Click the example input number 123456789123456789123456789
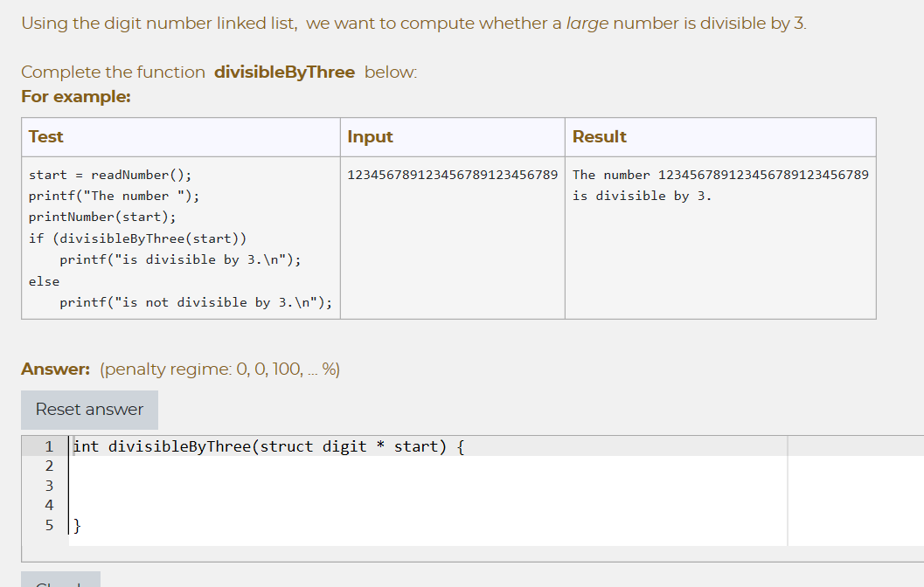924x587 pixels. coord(454,175)
